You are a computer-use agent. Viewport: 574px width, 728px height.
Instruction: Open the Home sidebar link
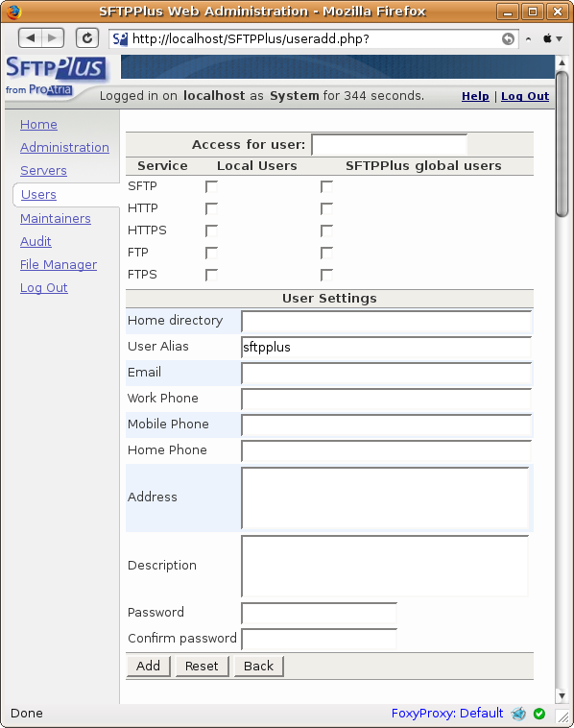(38, 125)
